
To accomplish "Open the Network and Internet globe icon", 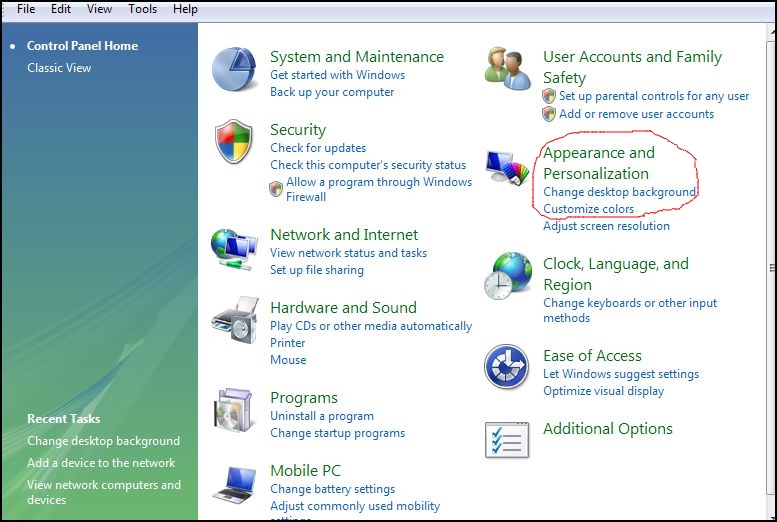I will point(234,249).
